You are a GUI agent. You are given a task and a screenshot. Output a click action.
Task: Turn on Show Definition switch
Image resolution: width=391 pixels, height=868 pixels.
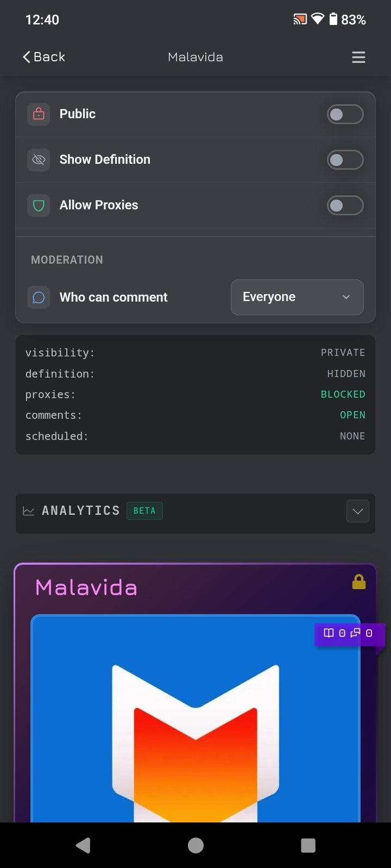(345, 159)
